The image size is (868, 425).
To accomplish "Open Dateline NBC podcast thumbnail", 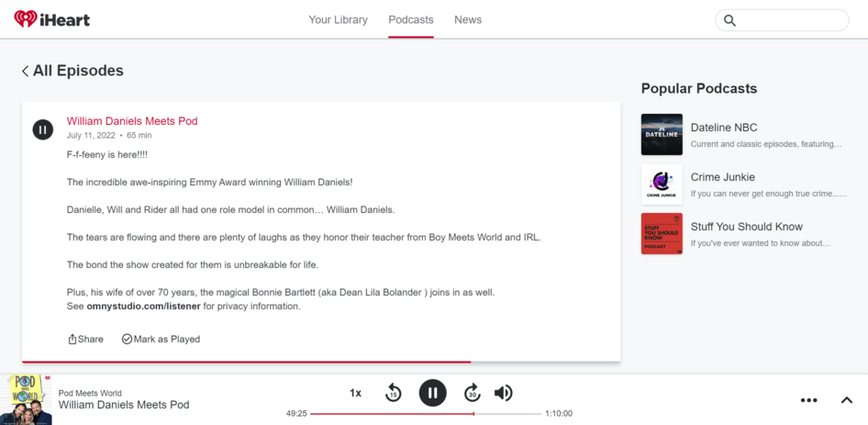I will pos(662,135).
